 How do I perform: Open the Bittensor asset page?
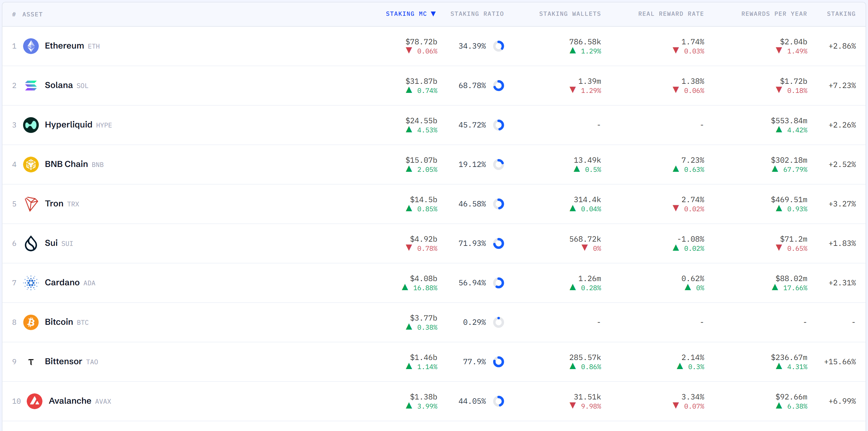[x=63, y=361]
